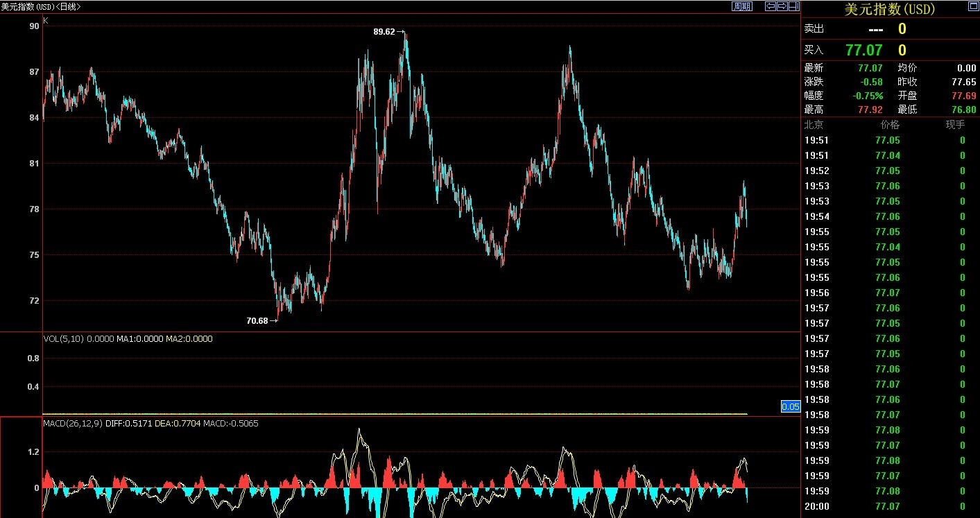Click the 最高 value 77.92
980x518 pixels.
pos(870,110)
